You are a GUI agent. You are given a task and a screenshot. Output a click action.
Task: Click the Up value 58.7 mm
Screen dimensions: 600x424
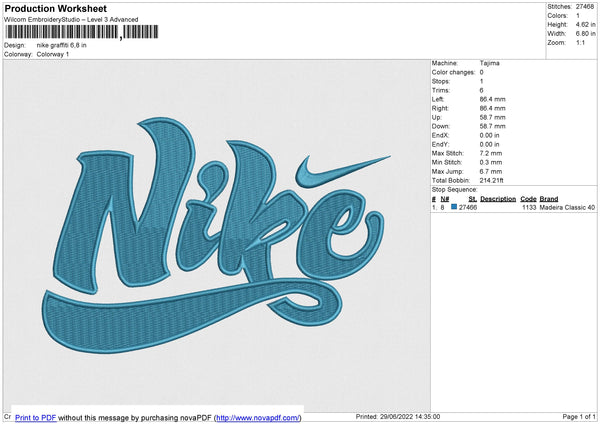tap(492, 117)
